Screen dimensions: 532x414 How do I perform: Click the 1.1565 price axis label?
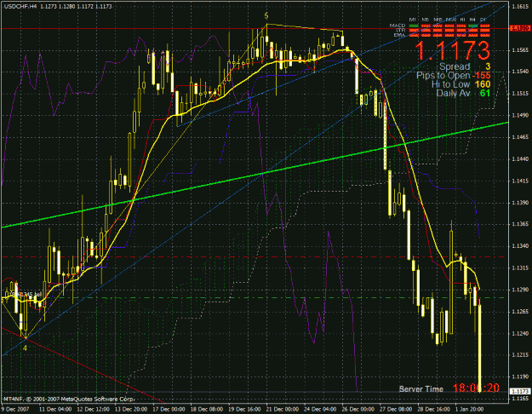(x=520, y=50)
